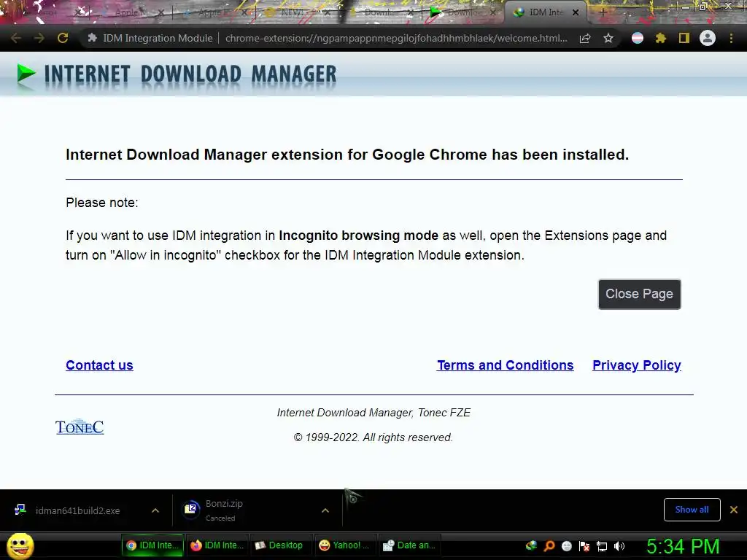This screenshot has width=747, height=560.
Task: Click the extension puzzle icon in address bar
Action: click(93, 38)
